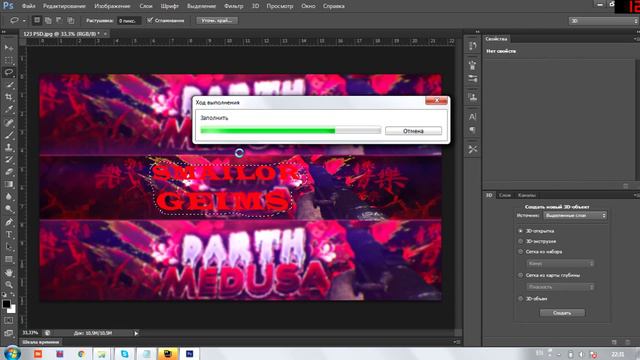640x360 pixels.
Task: Click Add to selection mode icon
Action: click(48, 20)
